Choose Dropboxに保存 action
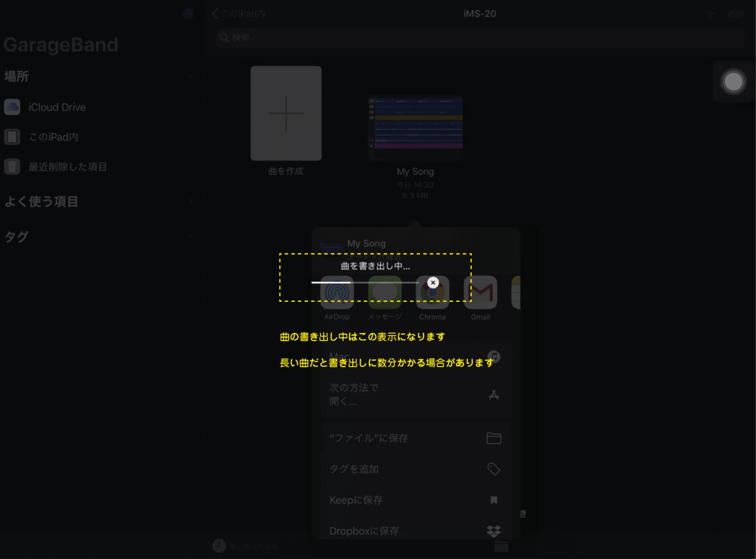The height and width of the screenshot is (559, 756). tap(416, 531)
